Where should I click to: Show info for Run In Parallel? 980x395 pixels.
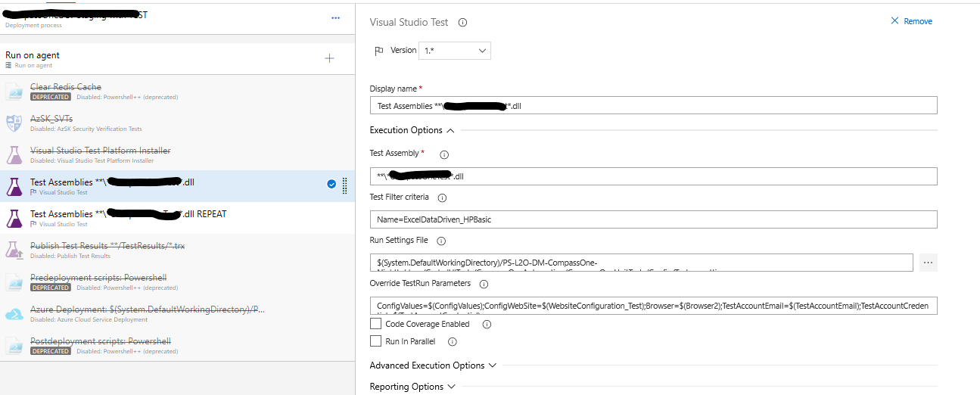pyautogui.click(x=453, y=342)
